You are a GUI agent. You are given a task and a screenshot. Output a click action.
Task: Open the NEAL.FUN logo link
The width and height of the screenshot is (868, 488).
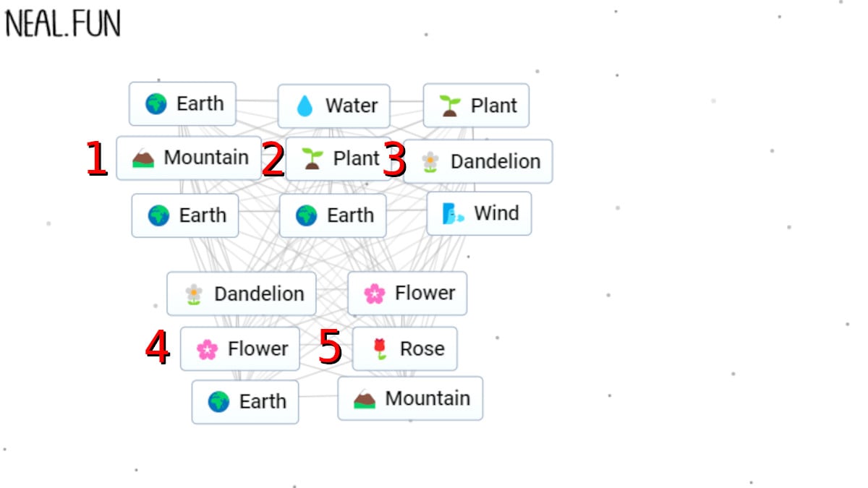tap(63, 25)
